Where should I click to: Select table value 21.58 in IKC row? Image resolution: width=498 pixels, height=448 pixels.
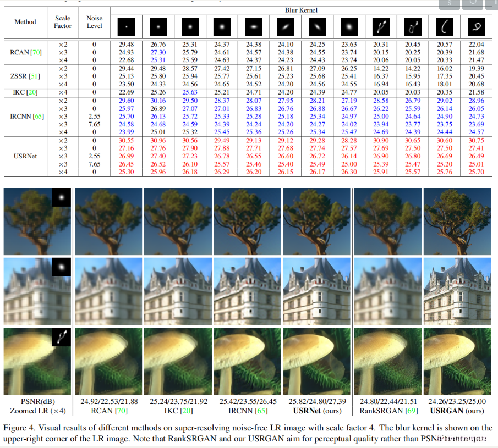477,92
